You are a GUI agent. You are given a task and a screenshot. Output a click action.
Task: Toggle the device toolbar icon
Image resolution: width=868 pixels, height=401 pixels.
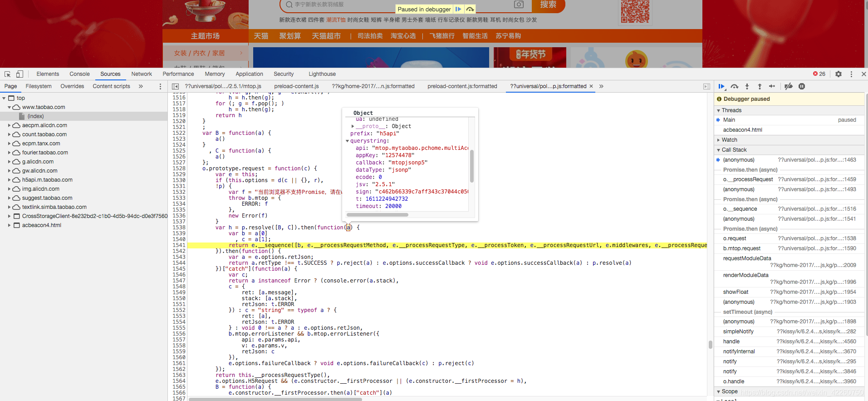point(20,74)
